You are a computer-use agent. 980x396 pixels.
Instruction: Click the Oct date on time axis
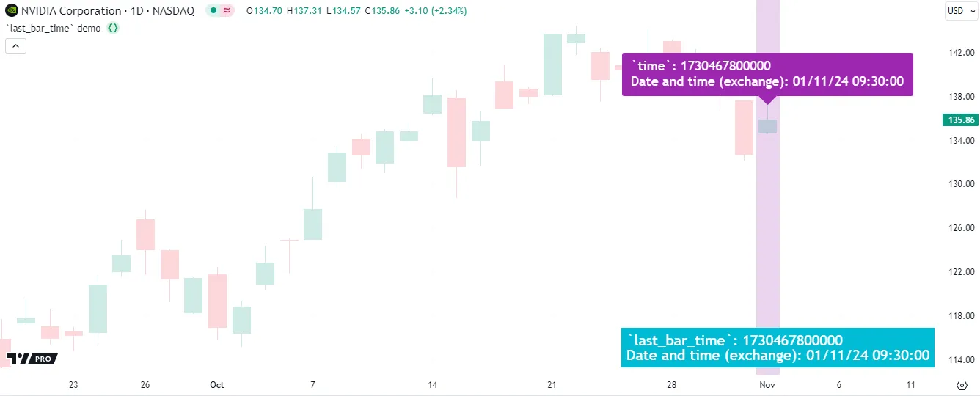(216, 384)
